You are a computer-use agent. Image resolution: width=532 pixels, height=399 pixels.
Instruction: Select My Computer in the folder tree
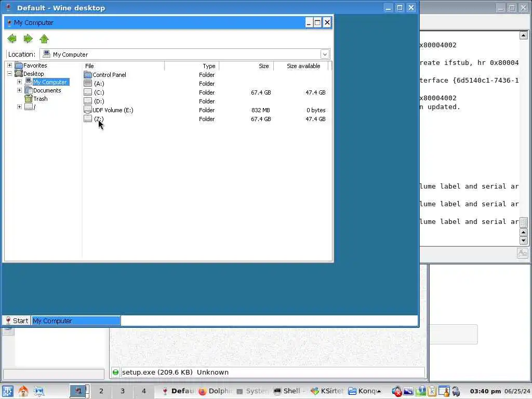(50, 82)
